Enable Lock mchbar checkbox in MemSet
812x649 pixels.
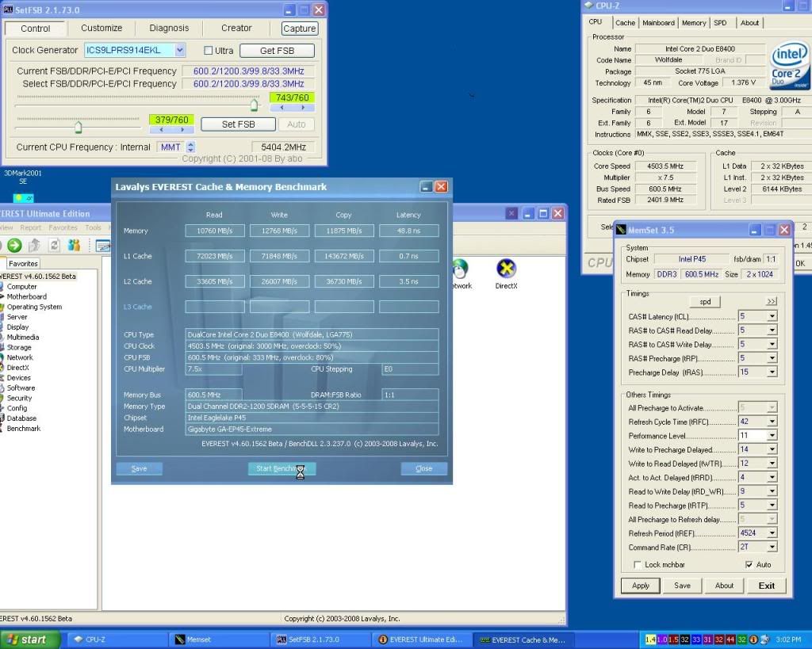[x=638, y=565]
